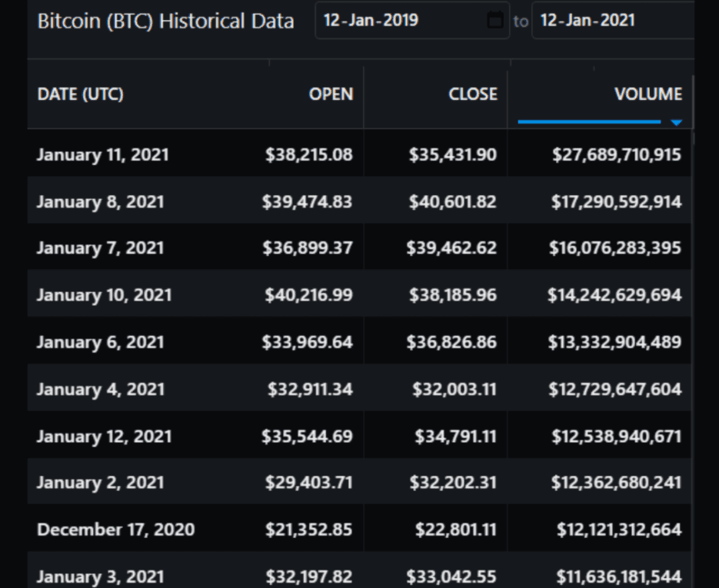The image size is (719, 588).
Task: Sort by the DATE (UTC) column header
Action: pos(80,94)
